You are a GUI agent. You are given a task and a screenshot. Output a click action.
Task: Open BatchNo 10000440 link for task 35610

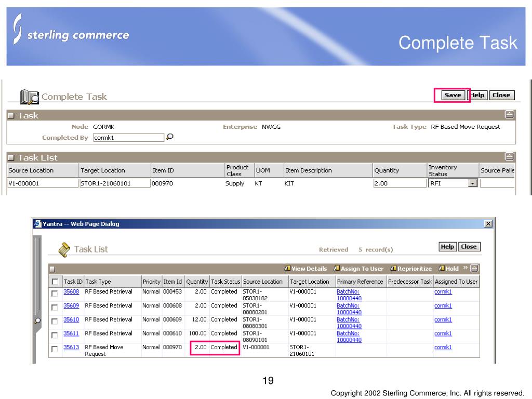point(349,323)
